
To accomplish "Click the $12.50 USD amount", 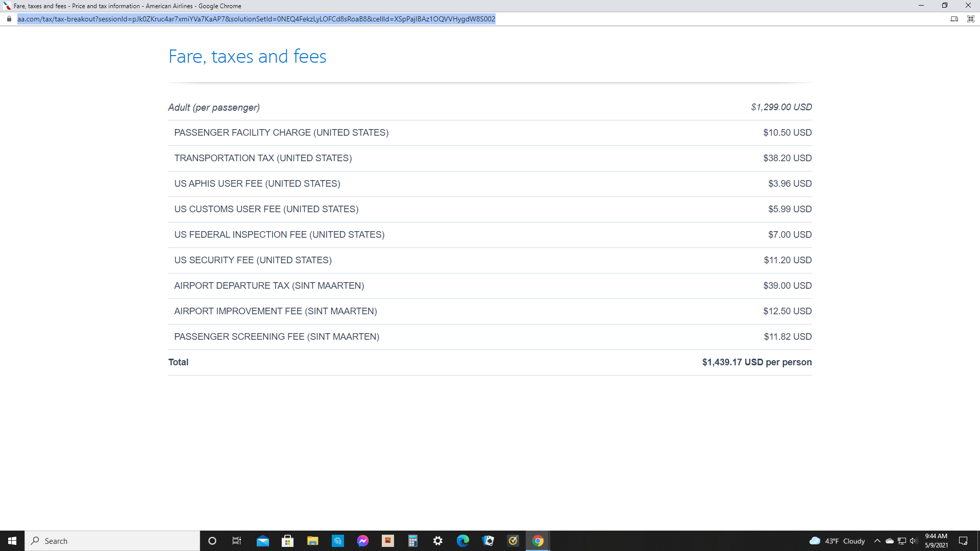I will pyautogui.click(x=787, y=311).
